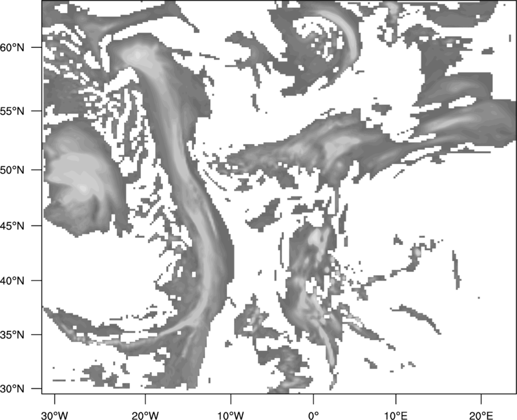517x420 pixels.
Task: Click the 30°N latitude label
Action: [x=12, y=389]
